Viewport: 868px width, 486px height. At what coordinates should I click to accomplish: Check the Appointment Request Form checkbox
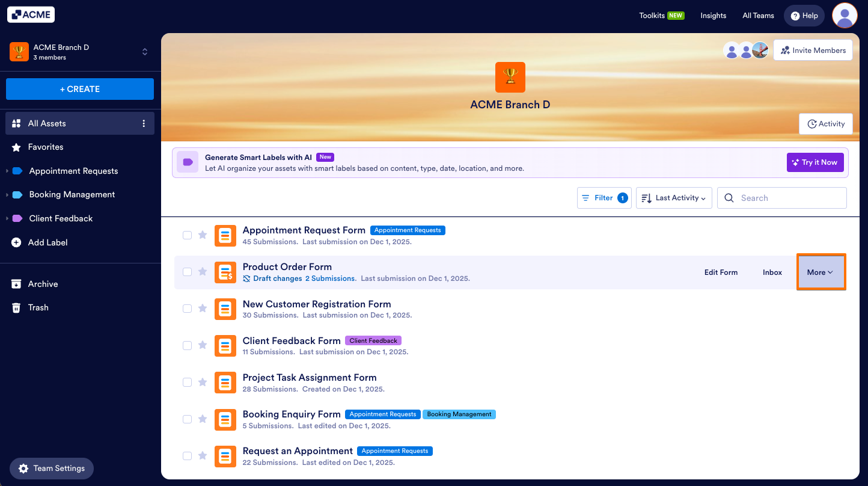pyautogui.click(x=187, y=235)
